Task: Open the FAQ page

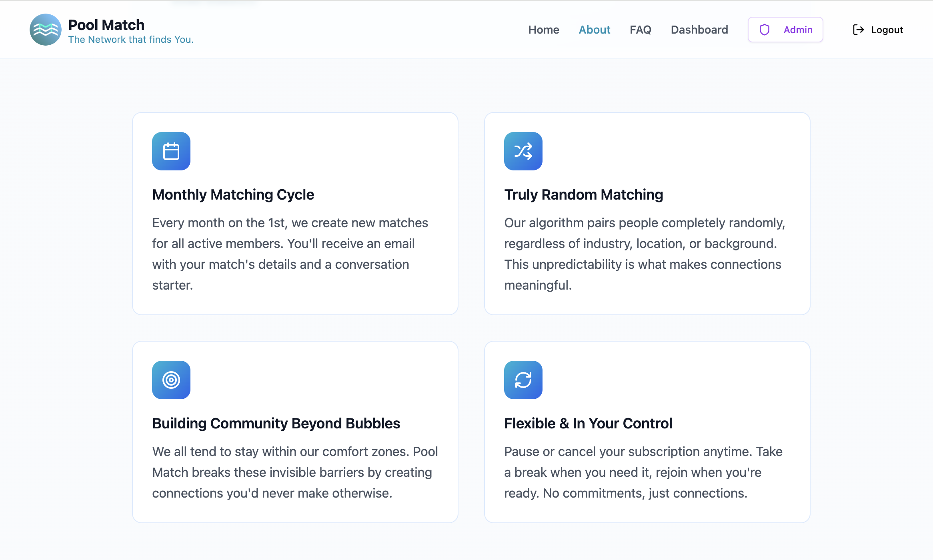Action: coord(640,30)
